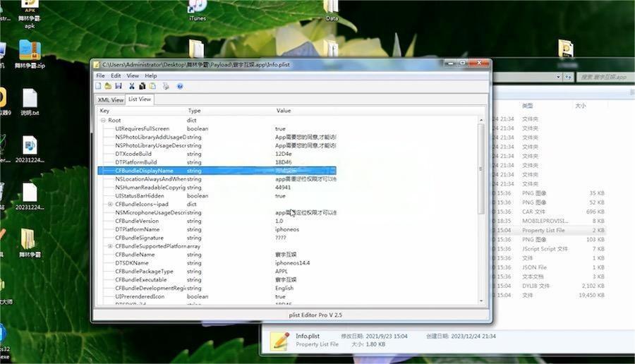The height and width of the screenshot is (364, 635).
Task: Select the 舞林争霸.zip desktop archive
Action: click(x=30, y=54)
